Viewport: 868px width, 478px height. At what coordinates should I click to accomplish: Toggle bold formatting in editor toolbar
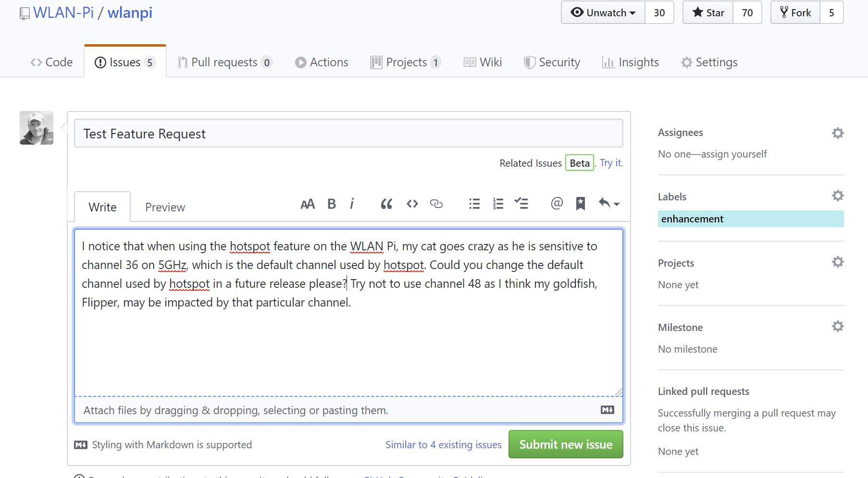(x=332, y=204)
